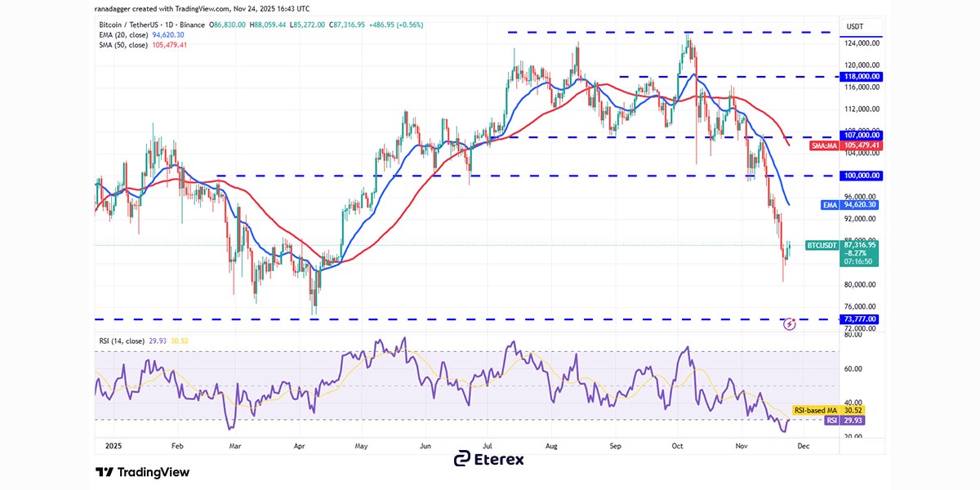This screenshot has width=980, height=490.
Task: Click the Bitcoin / TetherUS symbol name
Action: [x=131, y=24]
